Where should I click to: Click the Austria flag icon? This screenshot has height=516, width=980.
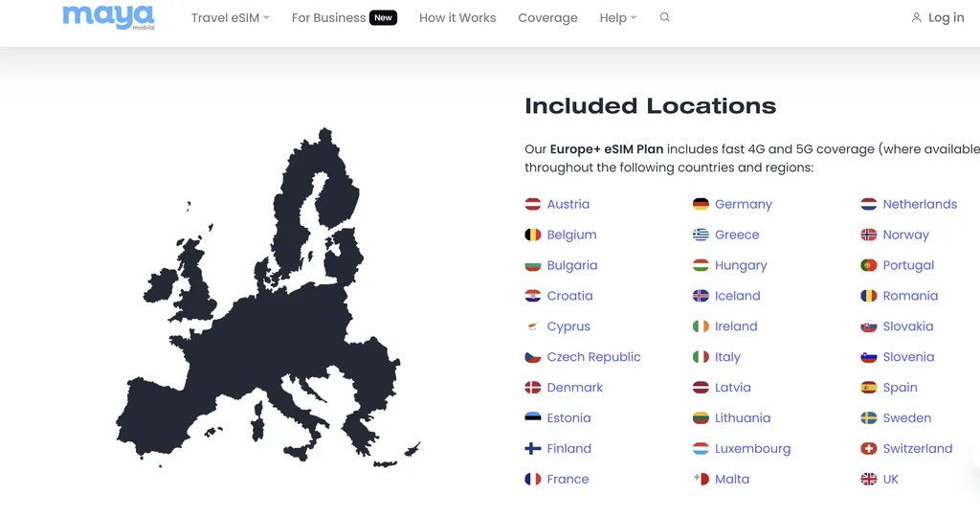(533, 204)
